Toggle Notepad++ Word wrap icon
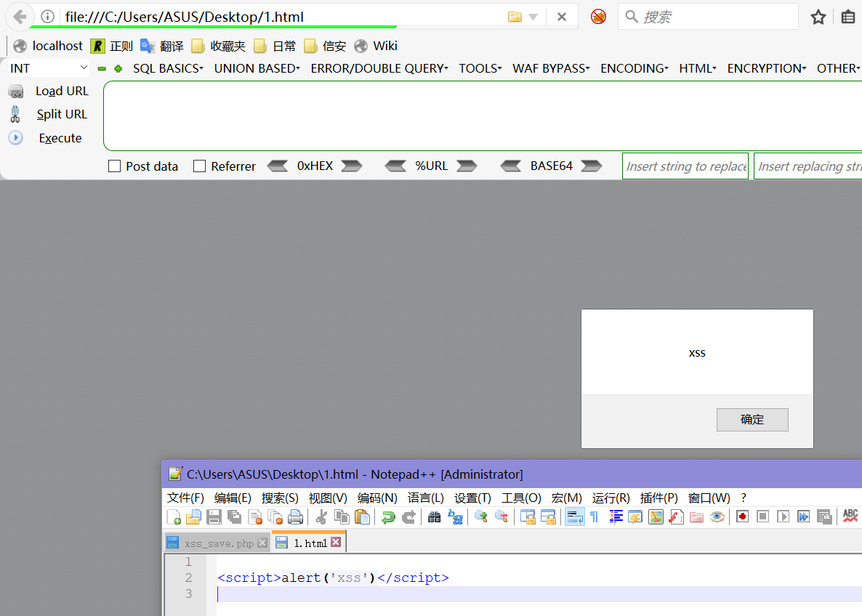Screen dimensions: 862x616 pos(574,517)
